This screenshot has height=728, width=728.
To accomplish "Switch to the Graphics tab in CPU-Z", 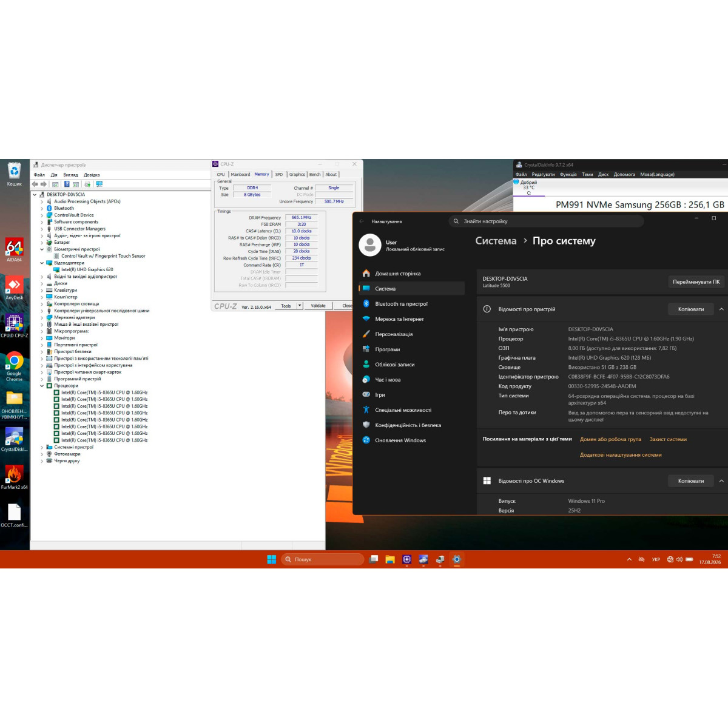I will tap(297, 174).
